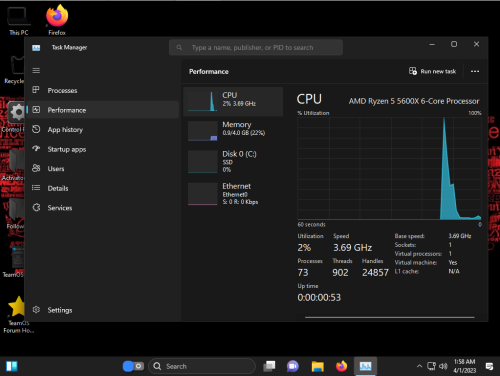Click the Users people icon
The height and width of the screenshot is (376, 500).
coord(36,168)
